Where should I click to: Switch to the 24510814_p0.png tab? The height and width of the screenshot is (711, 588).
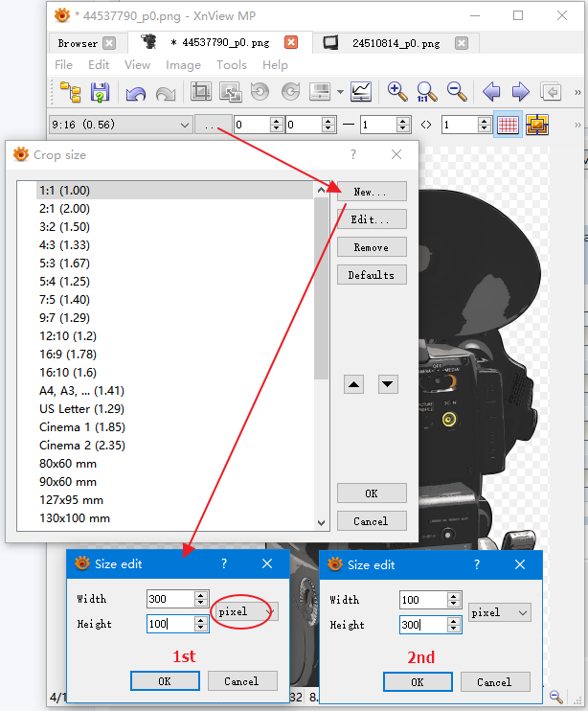(396, 43)
